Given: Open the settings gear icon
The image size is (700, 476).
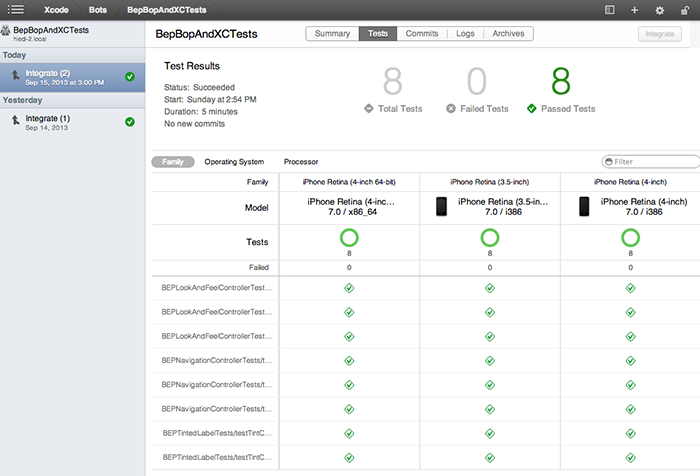Looking at the screenshot, I should (659, 10).
